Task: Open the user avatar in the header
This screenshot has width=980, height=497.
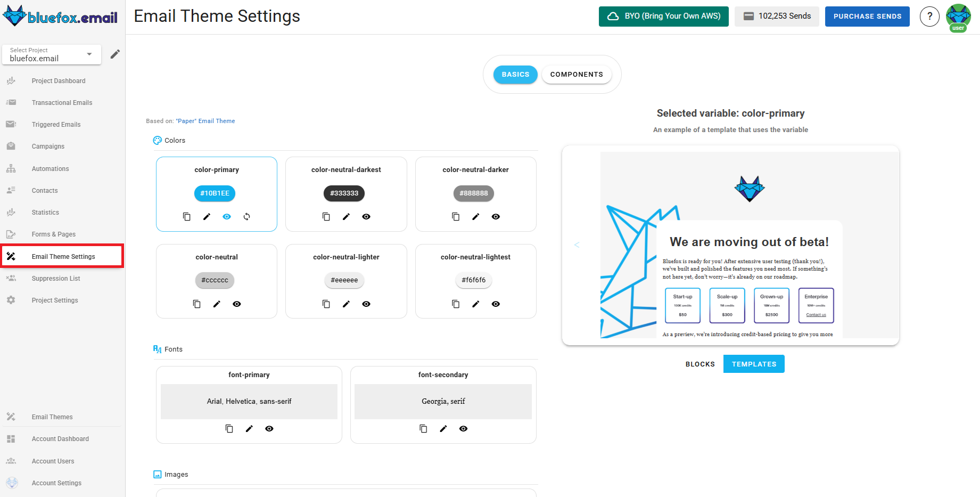Action: [x=958, y=17]
